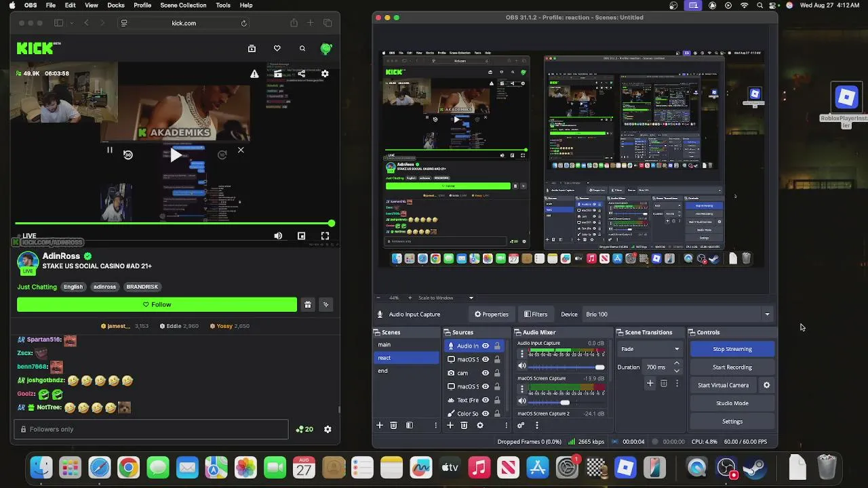Open Kick following heart icon
Viewport: 868px width, 488px height.
(277, 48)
